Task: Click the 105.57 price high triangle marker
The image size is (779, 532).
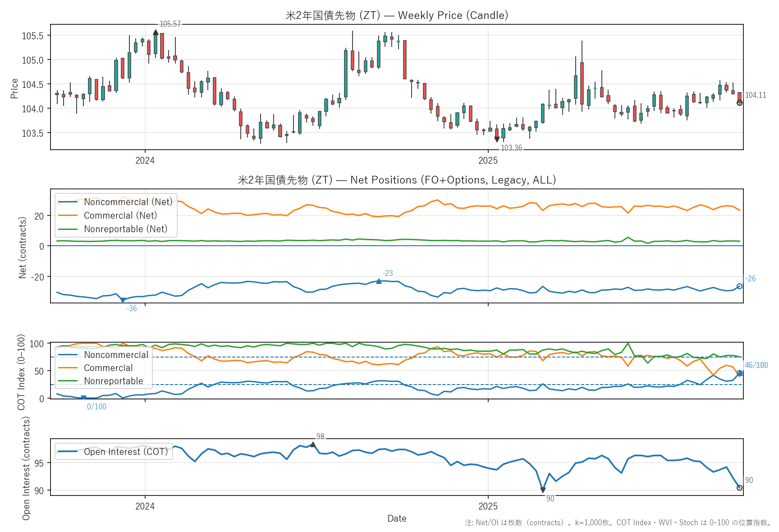Action: 156,32
